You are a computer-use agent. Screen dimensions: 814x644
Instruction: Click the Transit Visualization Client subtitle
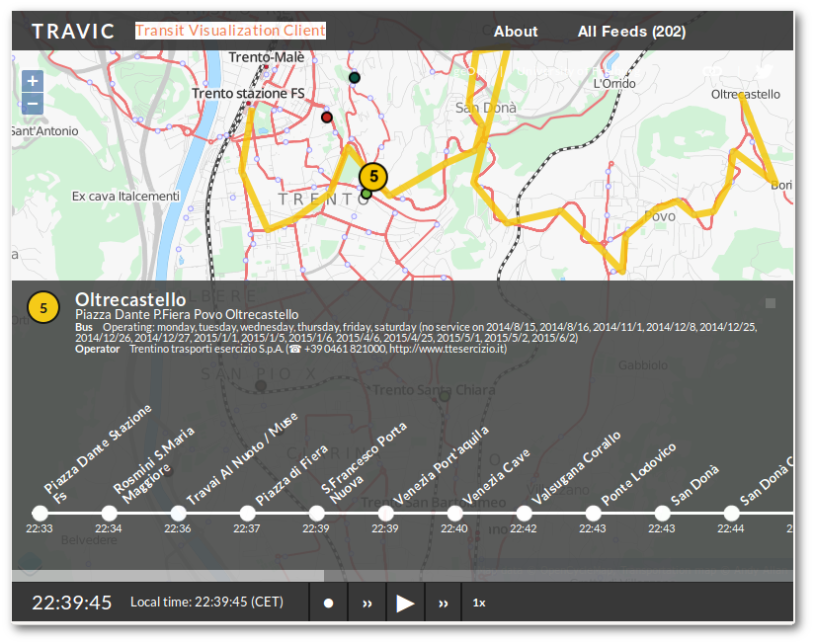230,31
